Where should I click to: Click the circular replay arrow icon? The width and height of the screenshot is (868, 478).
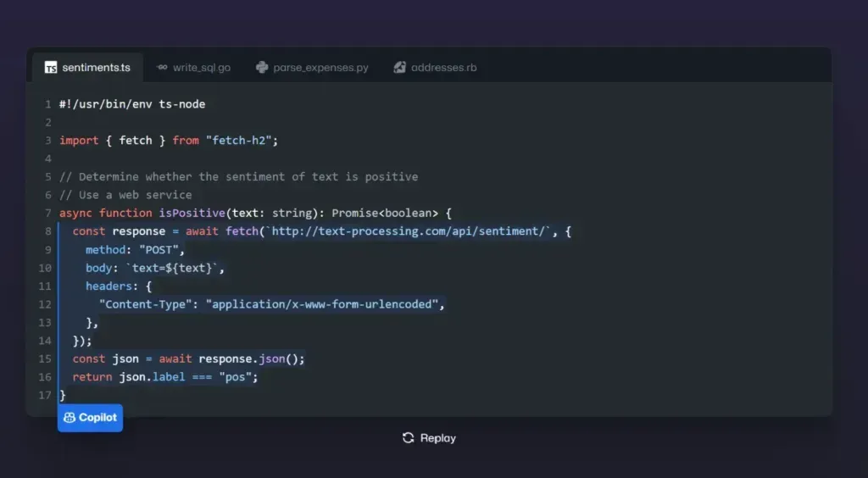click(x=409, y=438)
